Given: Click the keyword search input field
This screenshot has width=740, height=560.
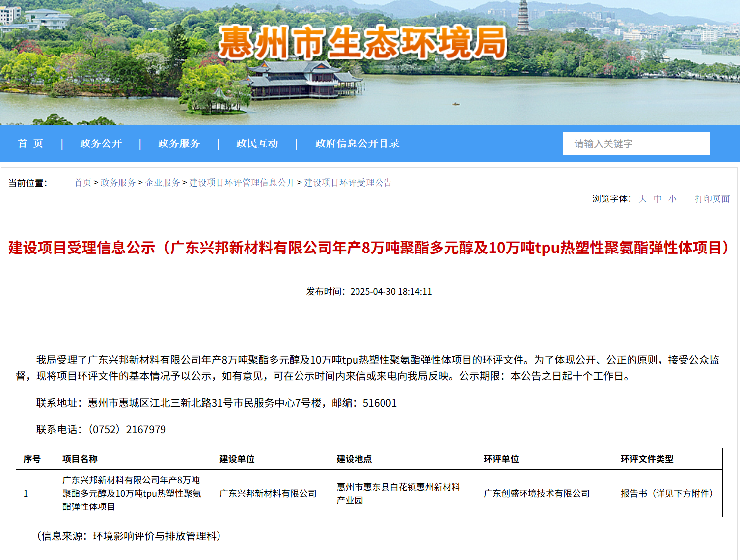Looking at the screenshot, I should [635, 143].
